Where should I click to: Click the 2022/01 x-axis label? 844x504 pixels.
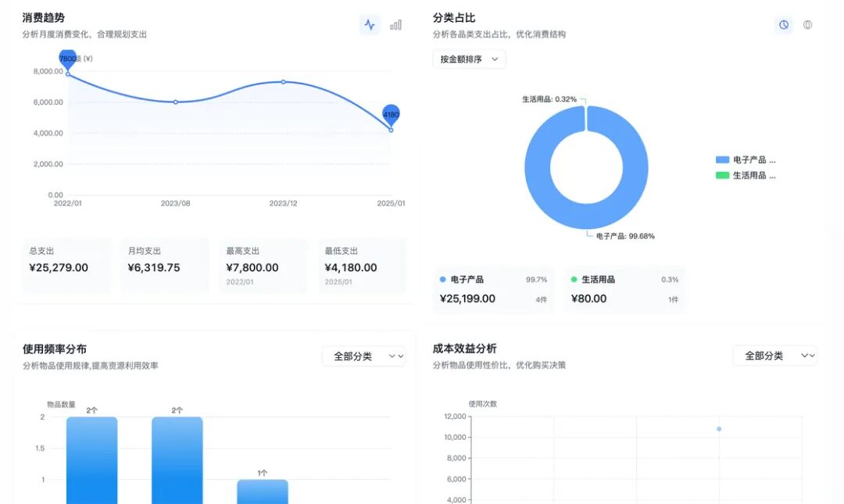(68, 203)
